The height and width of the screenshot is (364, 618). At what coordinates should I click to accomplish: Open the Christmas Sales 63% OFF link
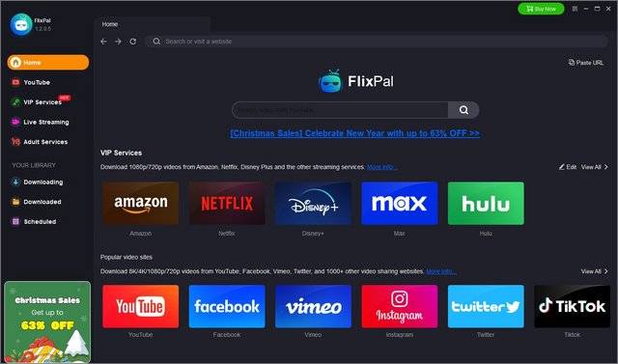click(x=354, y=133)
